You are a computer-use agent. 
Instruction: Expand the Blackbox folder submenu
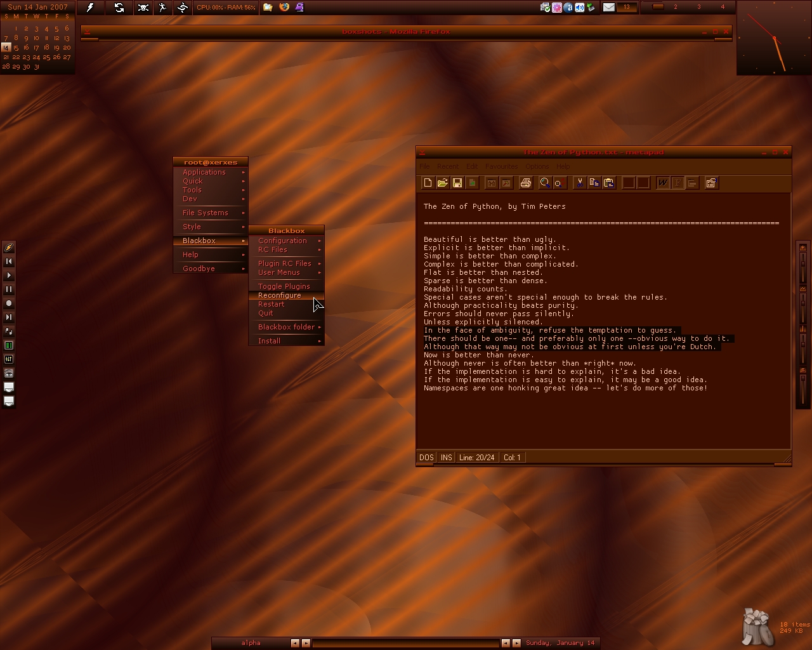286,327
